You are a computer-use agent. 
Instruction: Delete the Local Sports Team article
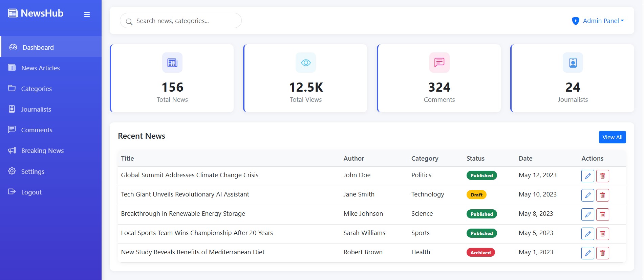(602, 234)
